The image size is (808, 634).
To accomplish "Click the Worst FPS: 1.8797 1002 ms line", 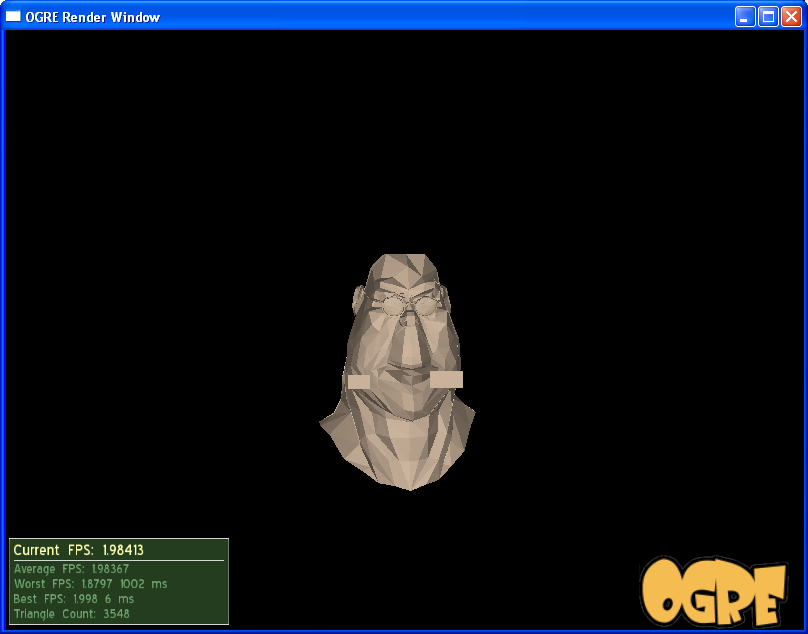I will pyautogui.click(x=91, y=584).
